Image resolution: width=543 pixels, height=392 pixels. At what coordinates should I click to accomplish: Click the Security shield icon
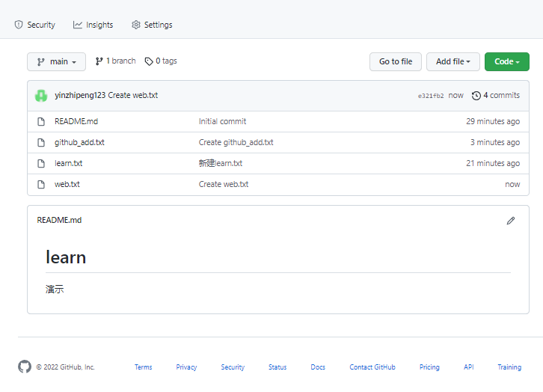click(x=19, y=25)
